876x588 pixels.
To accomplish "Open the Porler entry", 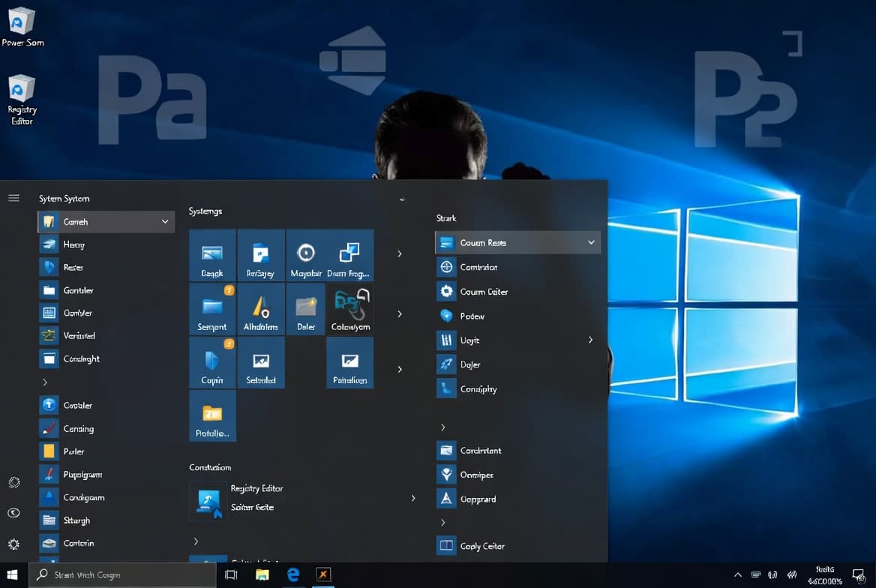I will click(x=73, y=451).
